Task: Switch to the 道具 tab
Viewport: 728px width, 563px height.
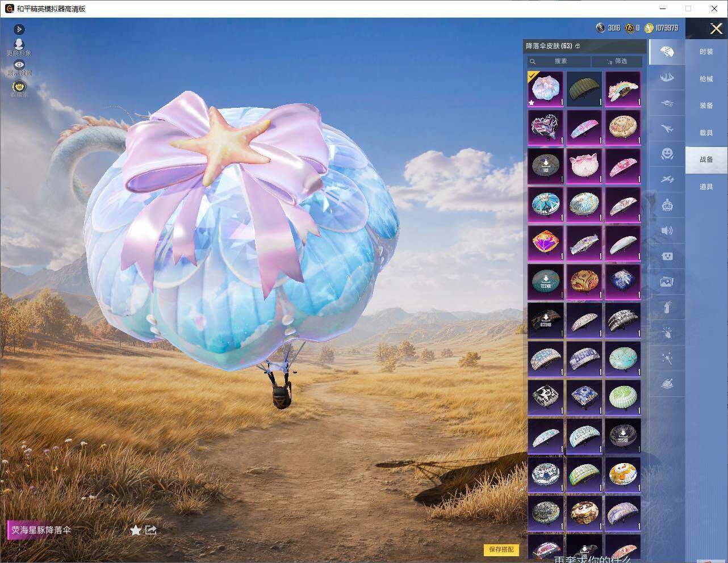Action: [706, 187]
